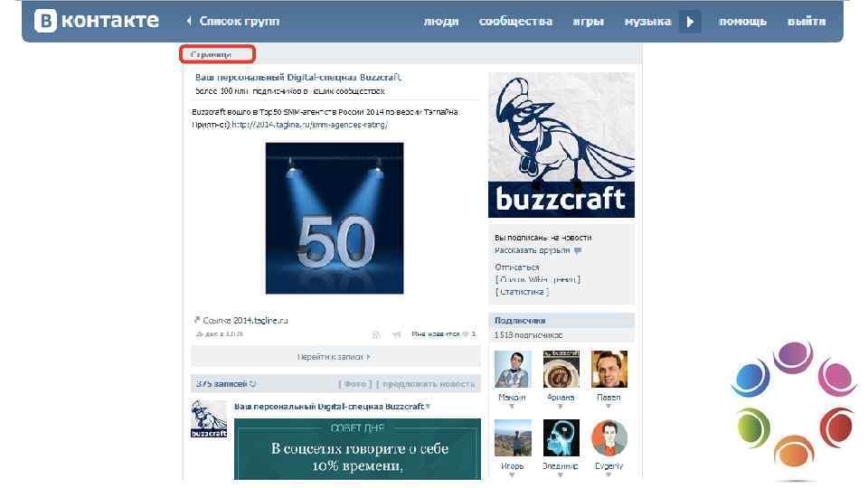The height and width of the screenshot is (488, 868).
Task: Open the Совет дня post image
Action: [357, 449]
